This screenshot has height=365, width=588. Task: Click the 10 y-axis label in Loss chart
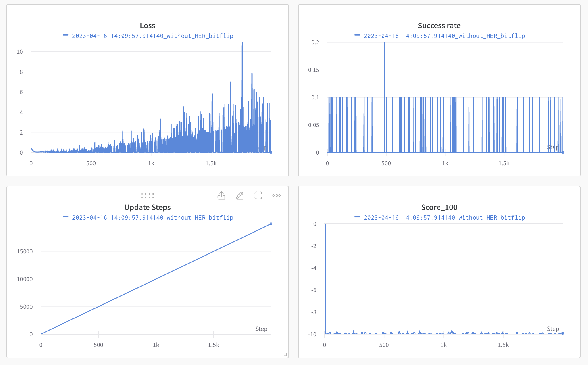click(x=20, y=52)
